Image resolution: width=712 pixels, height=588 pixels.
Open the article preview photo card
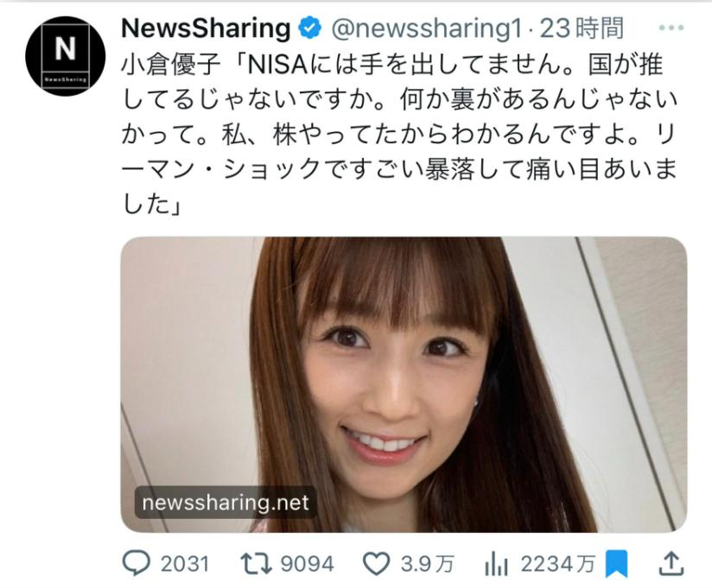click(x=404, y=384)
